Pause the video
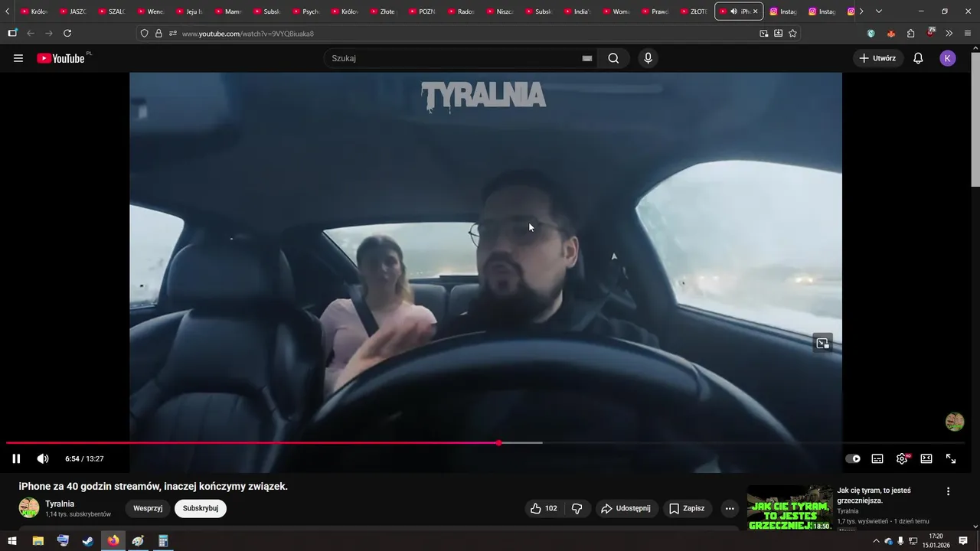The image size is (980, 551). [16, 458]
